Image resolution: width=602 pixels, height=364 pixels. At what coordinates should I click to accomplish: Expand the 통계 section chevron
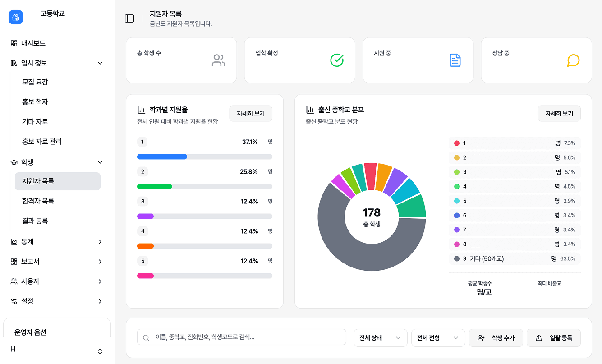pyautogui.click(x=100, y=242)
